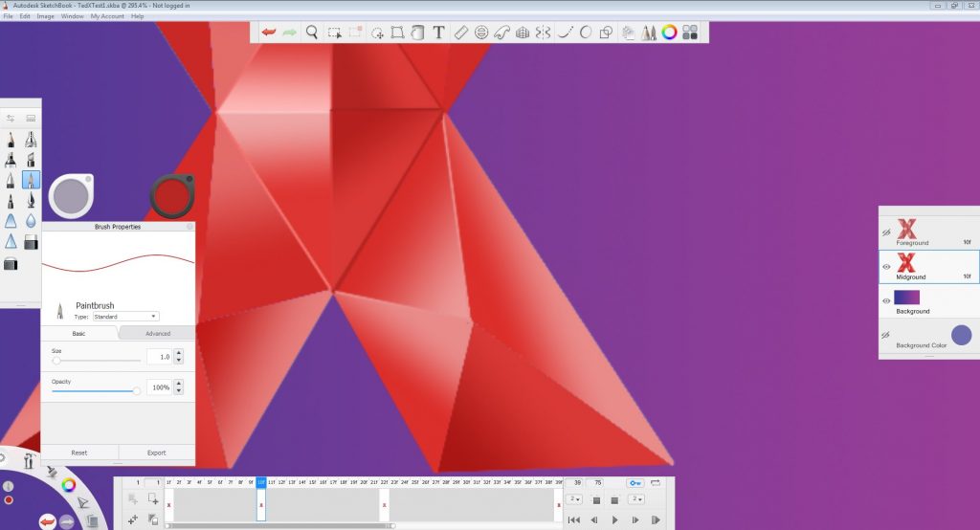Activate the Text tool

pyautogui.click(x=438, y=33)
